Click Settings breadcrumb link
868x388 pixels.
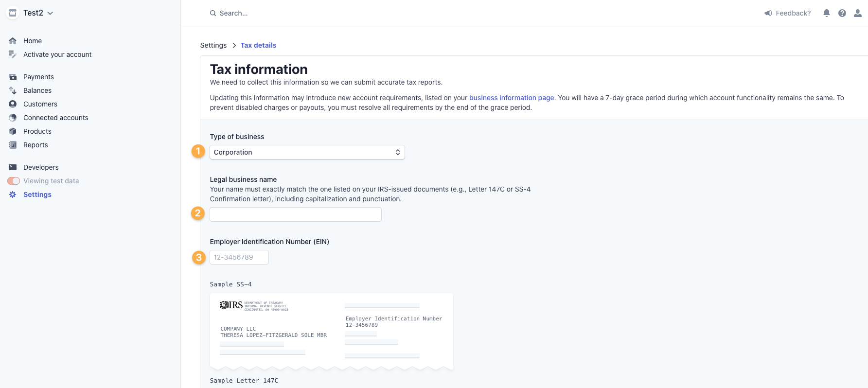(213, 45)
